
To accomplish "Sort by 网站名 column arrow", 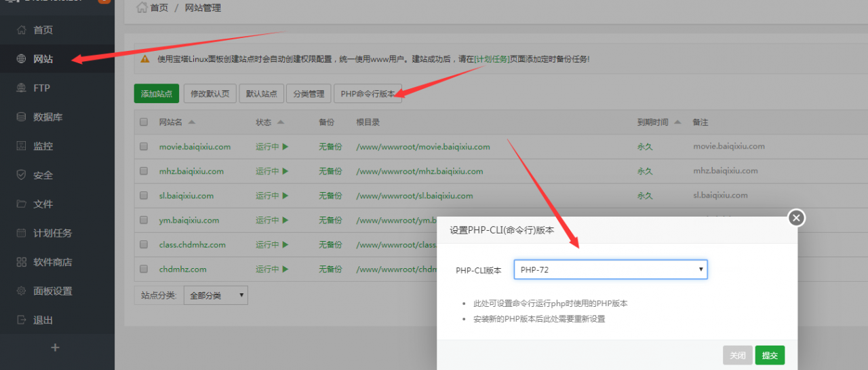I will (191, 122).
